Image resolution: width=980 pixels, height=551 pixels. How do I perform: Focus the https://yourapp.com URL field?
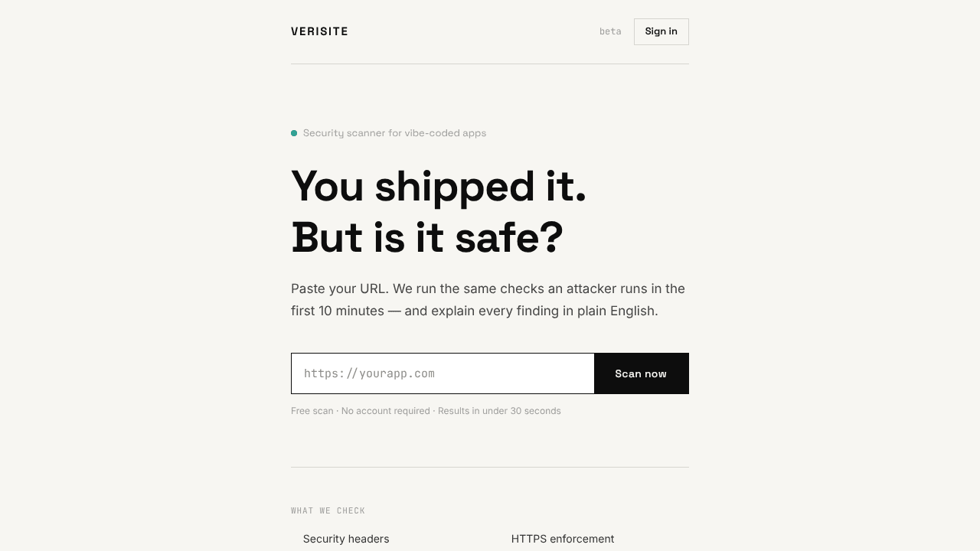pyautogui.click(x=443, y=373)
